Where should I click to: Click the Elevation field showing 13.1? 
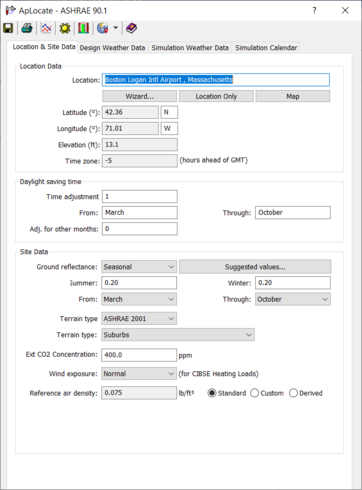click(140, 145)
